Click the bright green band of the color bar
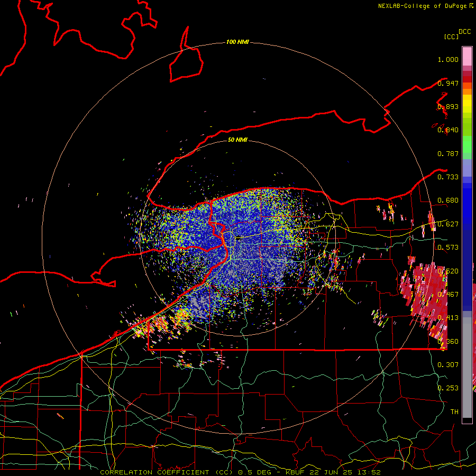476x476 pixels. 467,144
